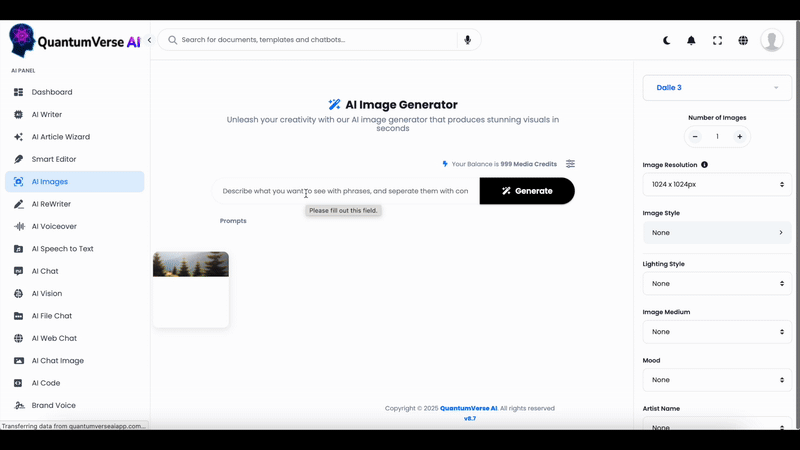Open the Mood dropdown

716,380
